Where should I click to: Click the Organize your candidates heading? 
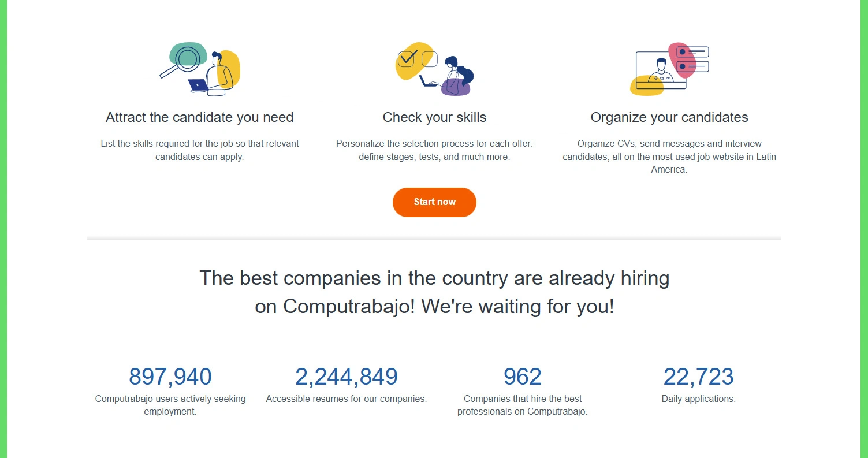(669, 117)
